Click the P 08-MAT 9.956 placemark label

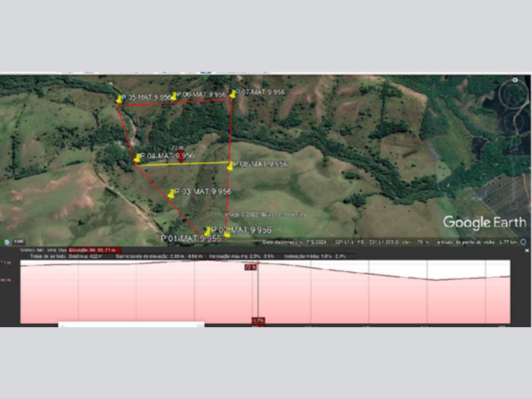coord(261,164)
